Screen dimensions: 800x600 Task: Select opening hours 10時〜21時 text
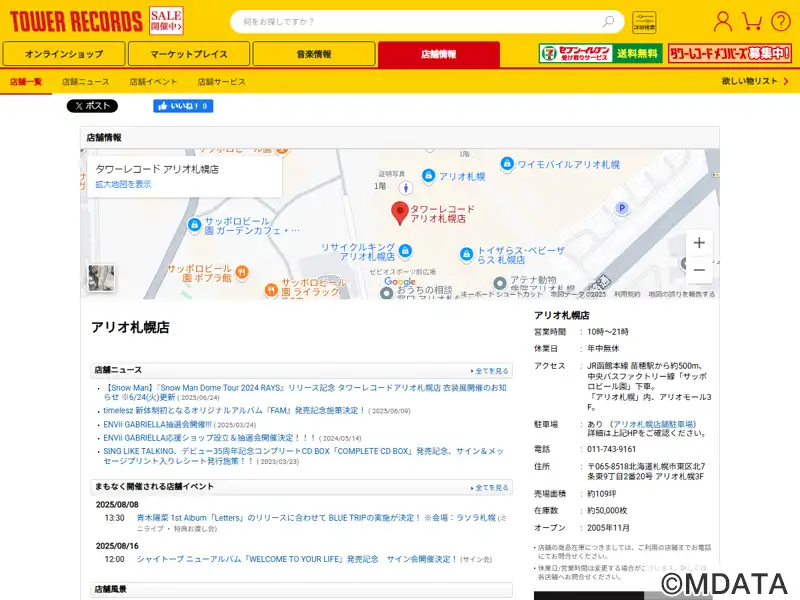[x=608, y=332]
